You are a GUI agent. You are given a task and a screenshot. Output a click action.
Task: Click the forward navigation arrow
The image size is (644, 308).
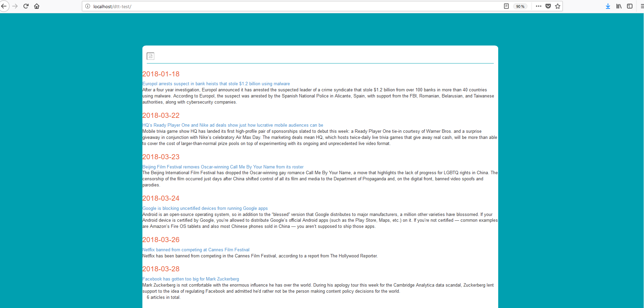pos(15,6)
